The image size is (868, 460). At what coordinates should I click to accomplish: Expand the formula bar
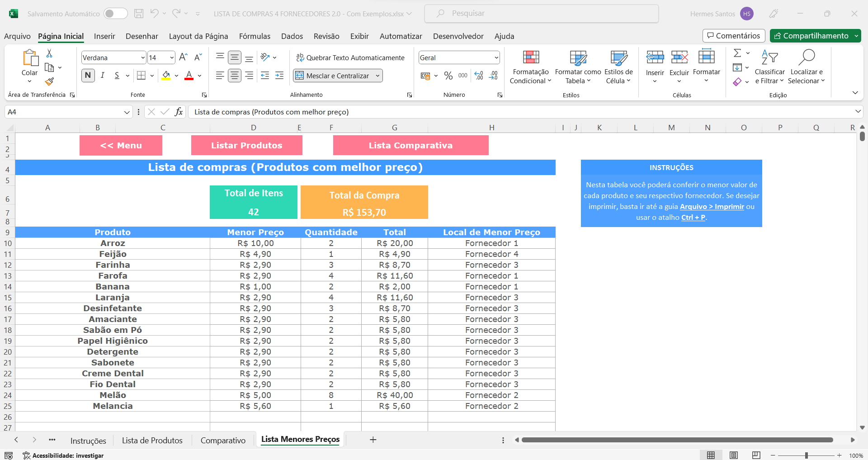coord(858,111)
